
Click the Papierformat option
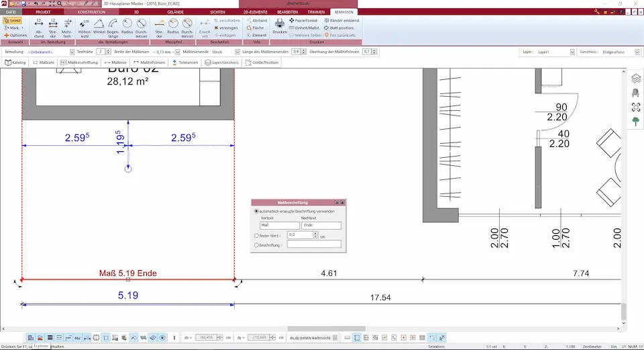tap(303, 21)
